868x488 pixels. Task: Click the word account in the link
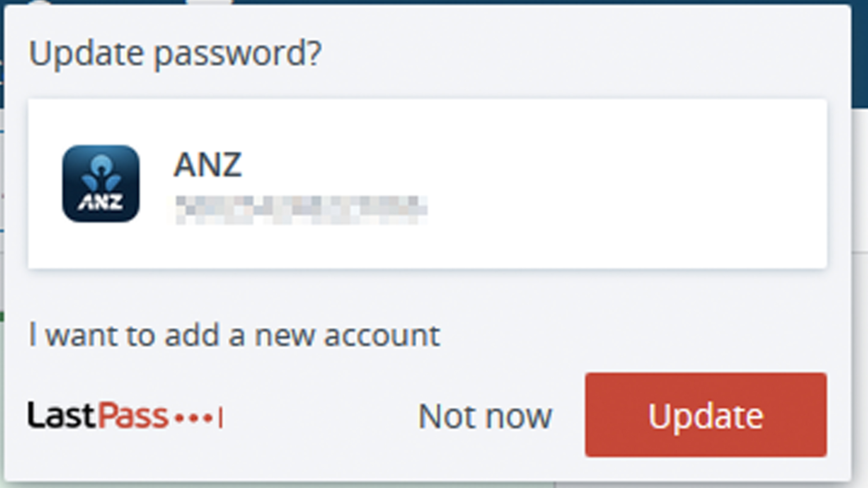point(382,336)
